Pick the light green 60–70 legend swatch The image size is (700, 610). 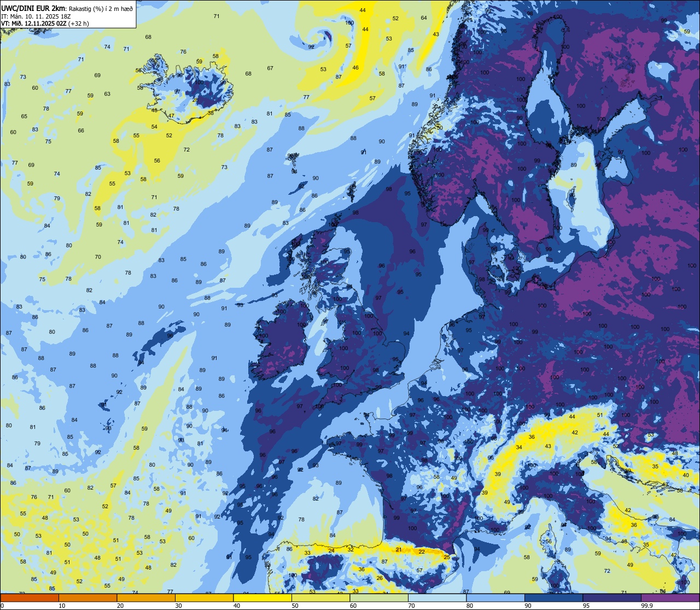coord(378,597)
